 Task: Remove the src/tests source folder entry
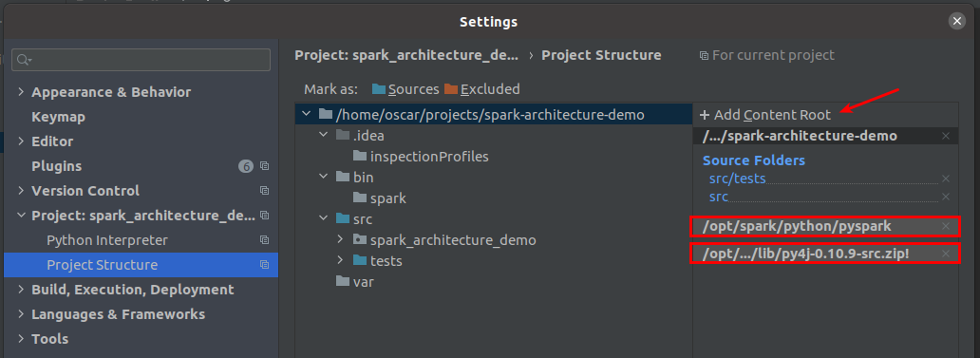click(946, 179)
